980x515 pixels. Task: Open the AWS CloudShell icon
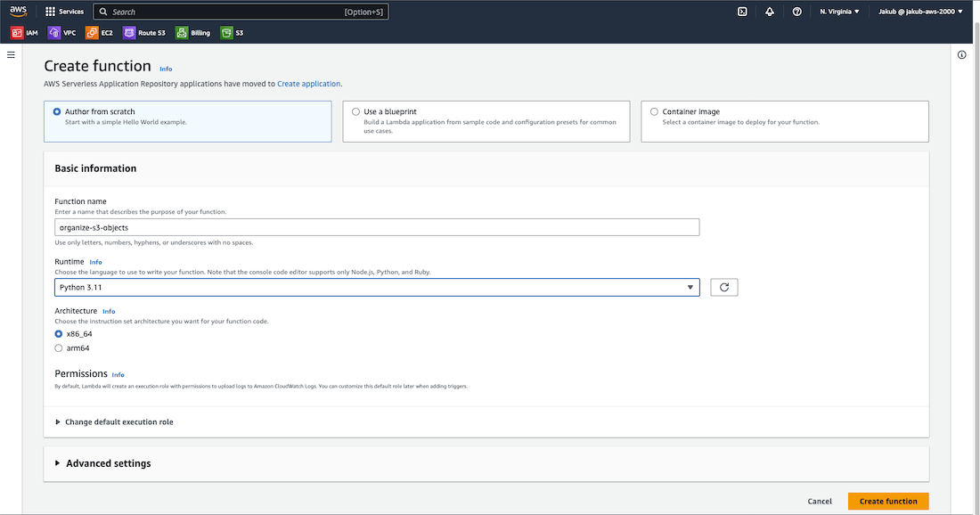point(742,12)
